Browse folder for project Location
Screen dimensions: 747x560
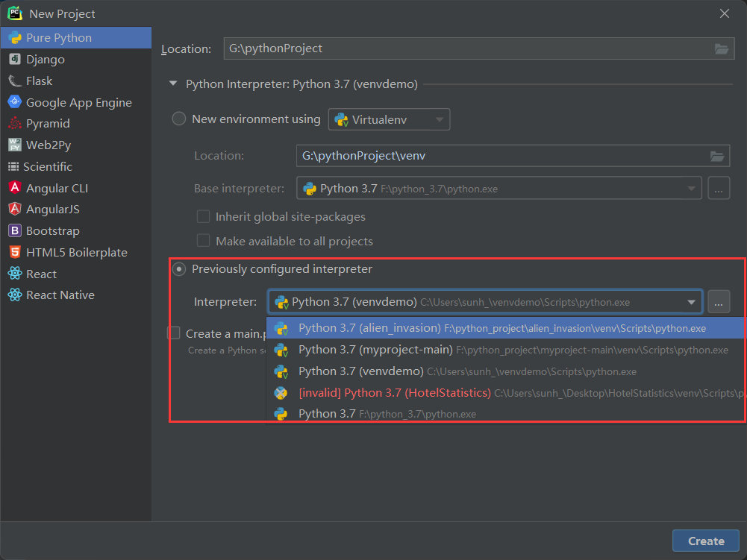coord(722,48)
